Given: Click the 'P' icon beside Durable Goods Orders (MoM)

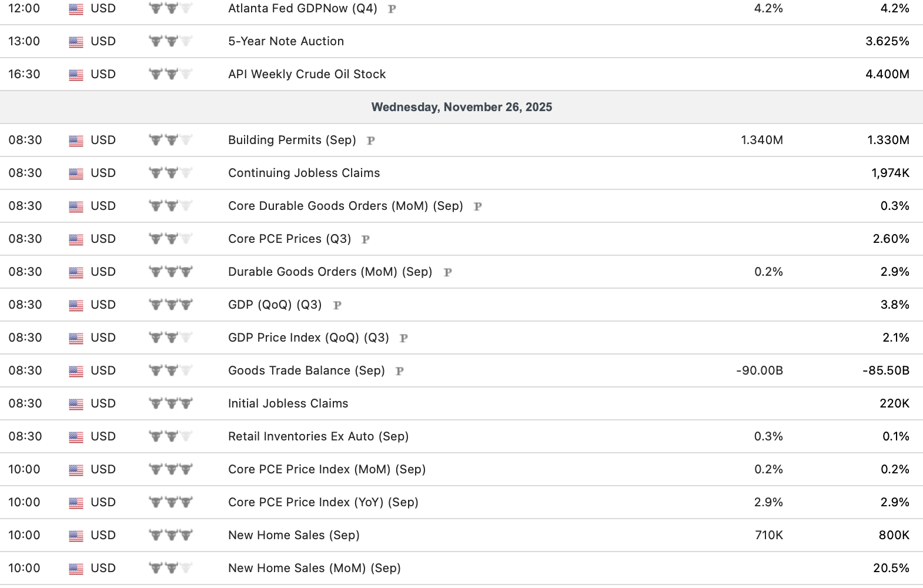Looking at the screenshot, I should coord(448,272).
